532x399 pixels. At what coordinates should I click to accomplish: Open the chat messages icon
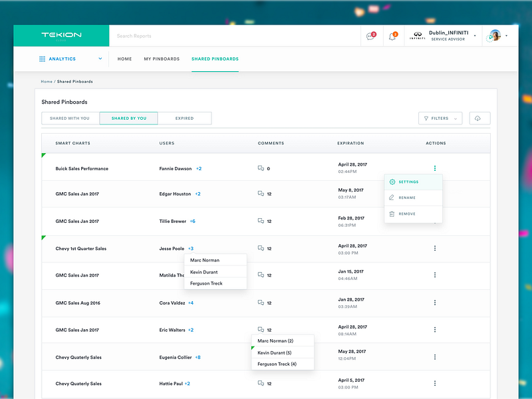pyautogui.click(x=370, y=36)
